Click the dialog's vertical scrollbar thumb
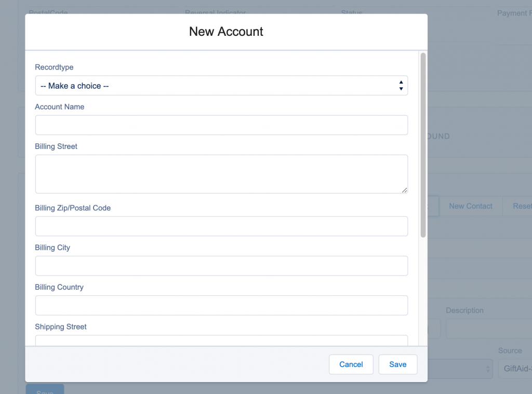Viewport: 532px width, 394px height. click(422, 145)
